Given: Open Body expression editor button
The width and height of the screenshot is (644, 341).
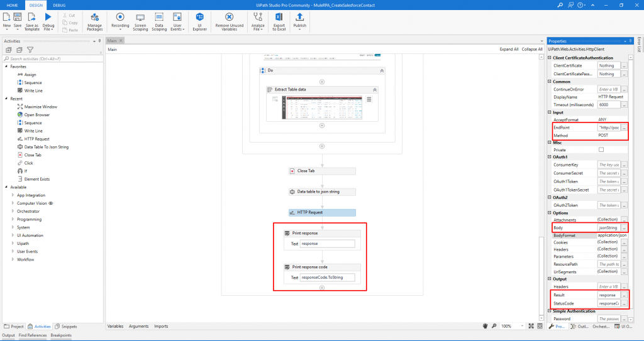Looking at the screenshot, I should (624, 227).
